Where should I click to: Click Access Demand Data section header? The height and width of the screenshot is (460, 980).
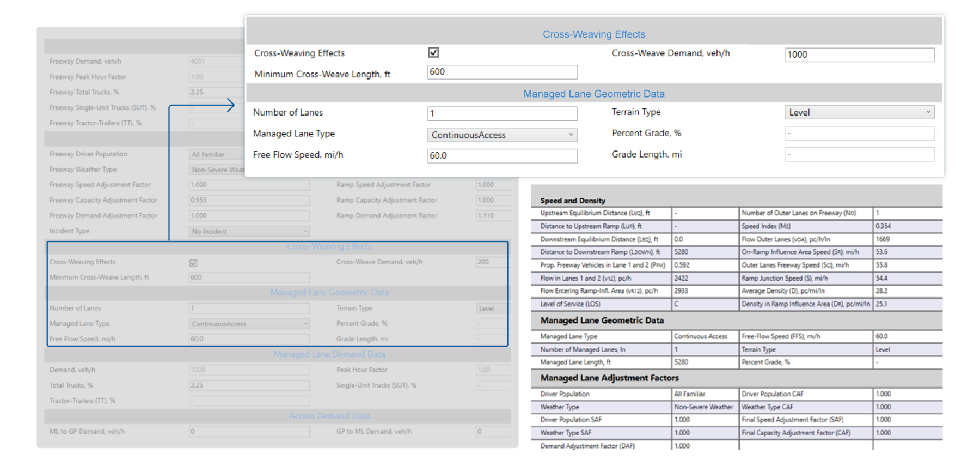tap(329, 416)
